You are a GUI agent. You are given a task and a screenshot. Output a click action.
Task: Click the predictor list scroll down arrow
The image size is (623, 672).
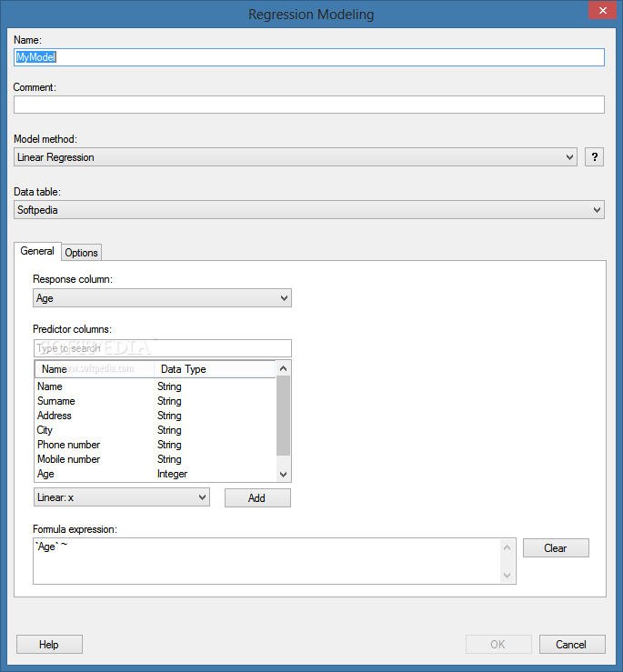tap(284, 474)
